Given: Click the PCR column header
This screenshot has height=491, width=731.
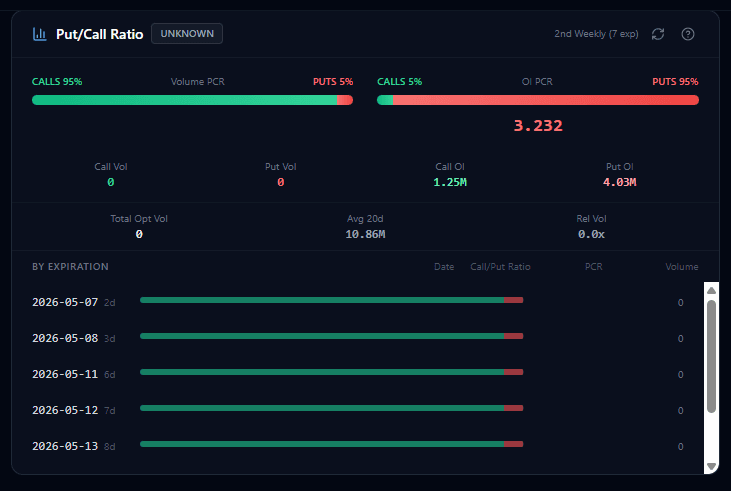Looking at the screenshot, I should [593, 267].
